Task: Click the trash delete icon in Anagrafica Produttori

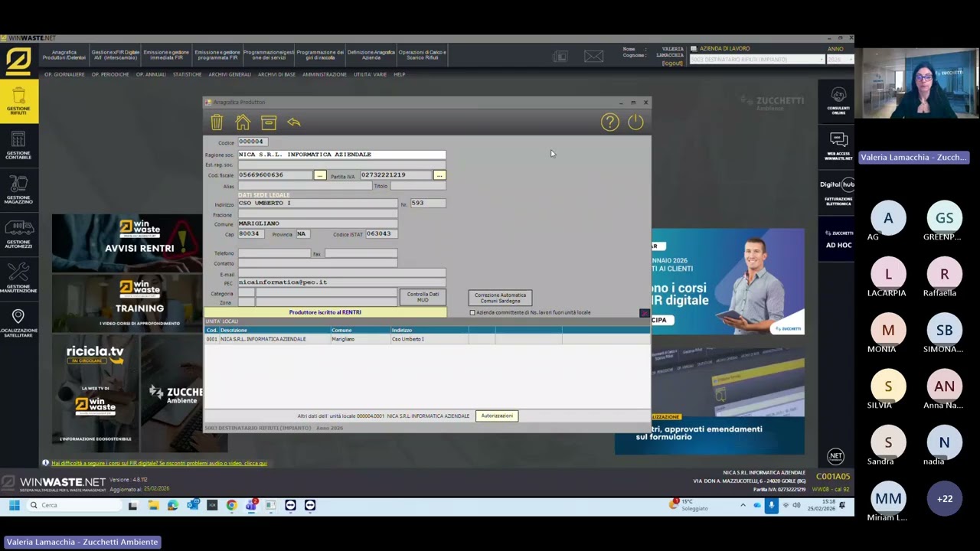Action: coord(217,122)
